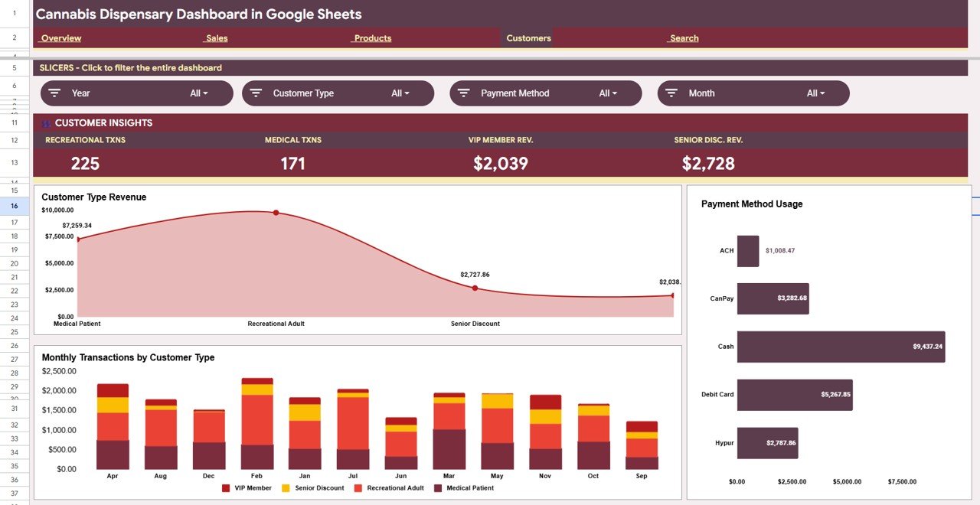Click the $7,259.34 data label
This screenshot has height=505, width=980.
(77, 226)
